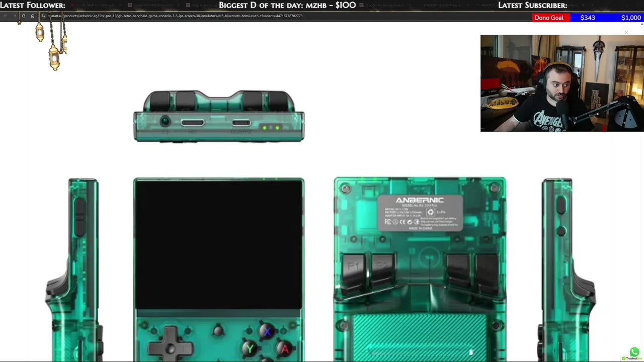Open the browser home page icon
Viewport: 644px width, 362px height.
click(x=33, y=16)
